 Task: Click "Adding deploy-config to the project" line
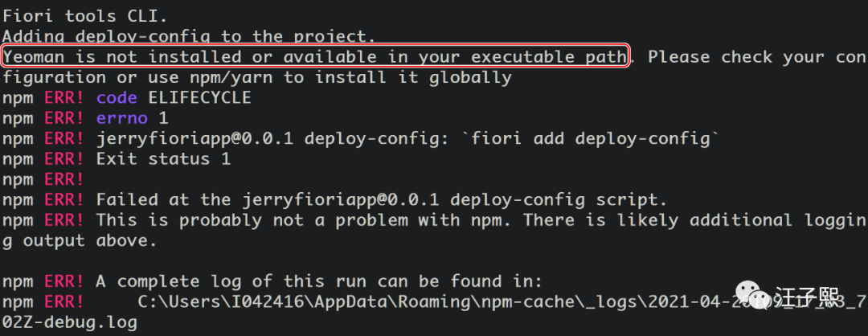[189, 37]
